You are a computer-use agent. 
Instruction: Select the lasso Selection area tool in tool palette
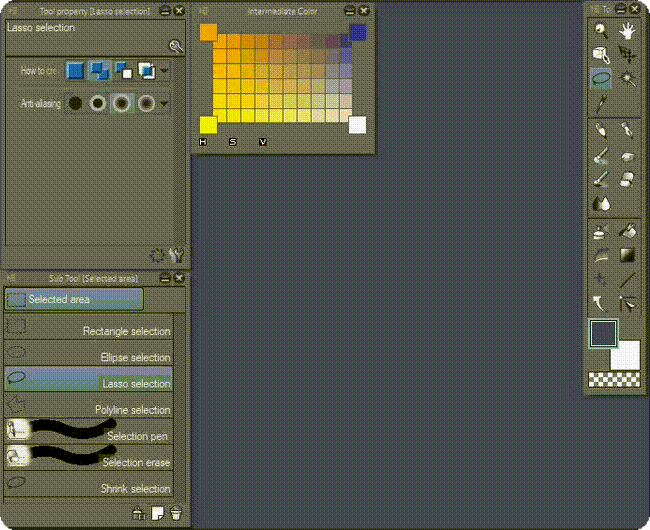601,78
